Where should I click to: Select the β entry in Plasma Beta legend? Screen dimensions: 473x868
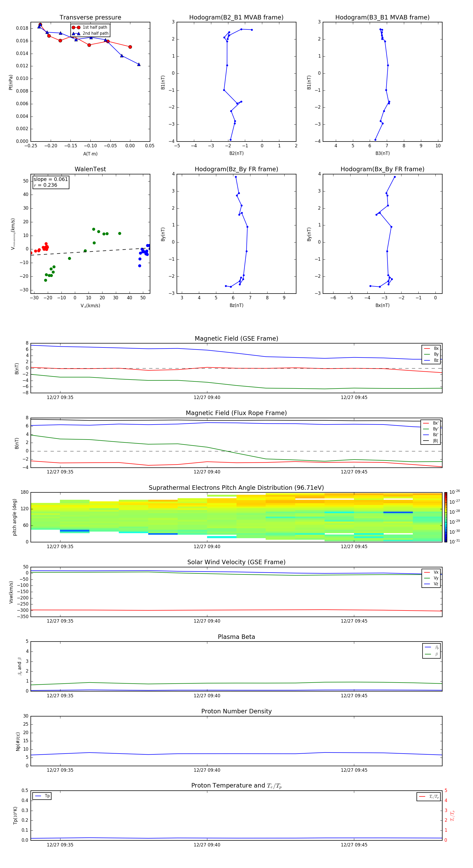pos(431,654)
